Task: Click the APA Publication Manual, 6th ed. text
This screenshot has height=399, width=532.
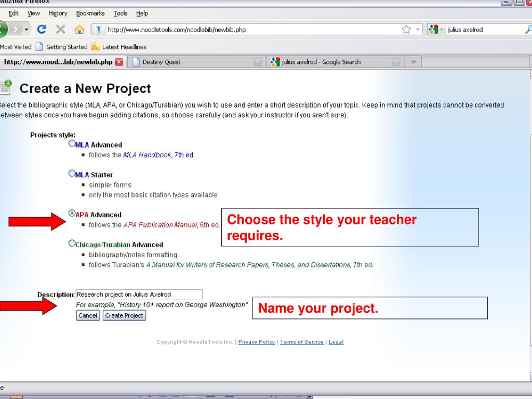Action: click(x=171, y=224)
